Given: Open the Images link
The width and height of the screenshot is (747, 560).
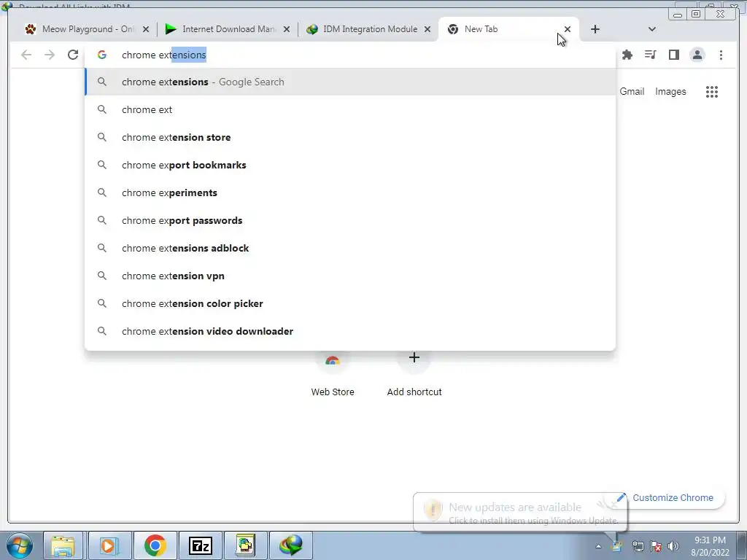Looking at the screenshot, I should pos(670,91).
